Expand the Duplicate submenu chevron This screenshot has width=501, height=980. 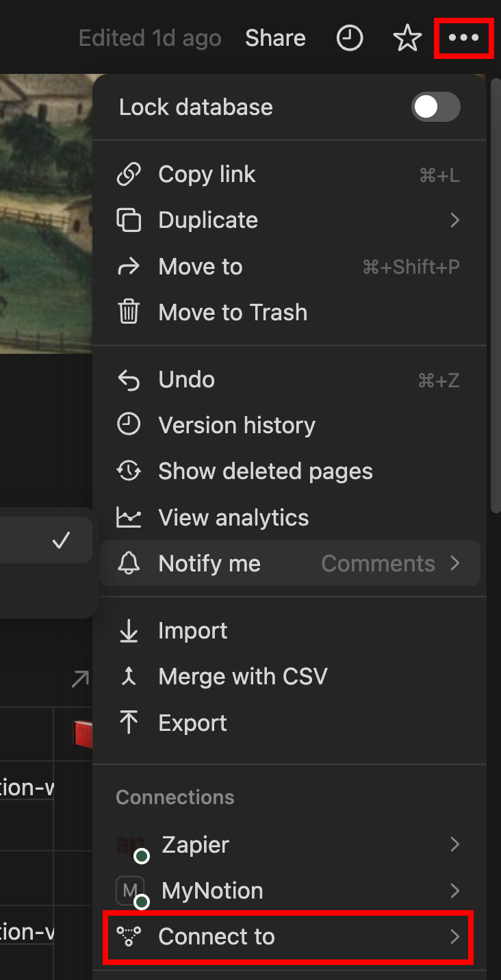(454, 220)
